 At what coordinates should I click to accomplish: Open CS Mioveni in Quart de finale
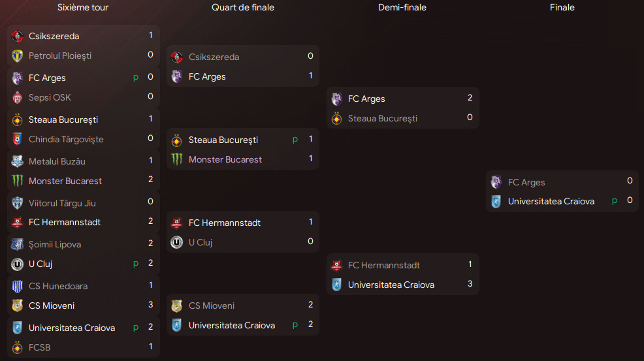(212, 306)
